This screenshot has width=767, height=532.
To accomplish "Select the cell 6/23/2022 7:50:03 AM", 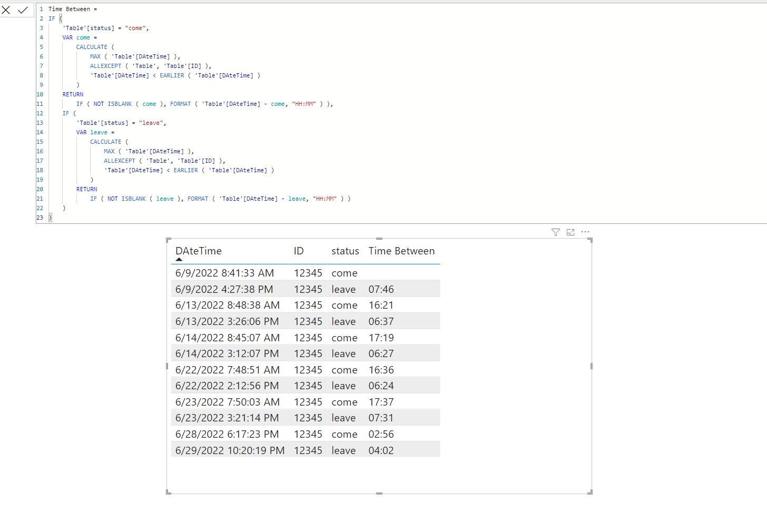I will [228, 402].
